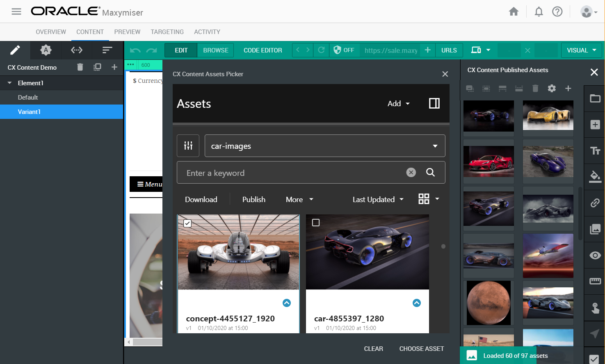Open the assets filter sliders button
The image size is (605, 364).
point(188,146)
